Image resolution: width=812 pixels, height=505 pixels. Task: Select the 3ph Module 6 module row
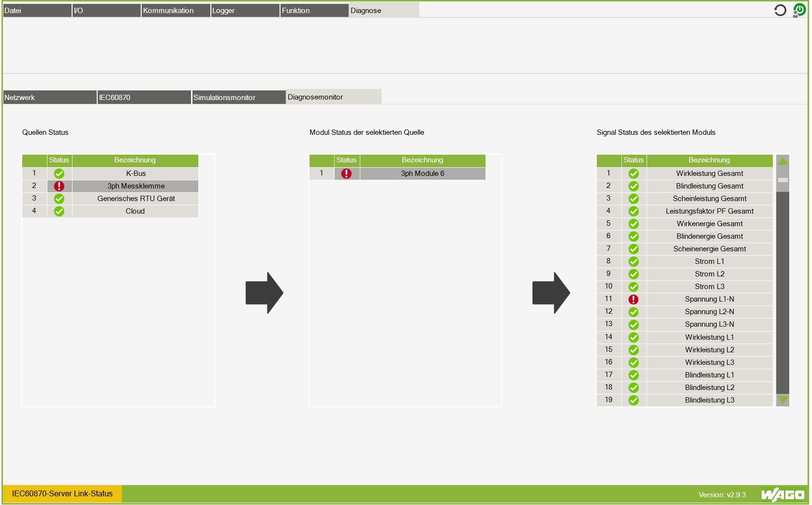[398, 173]
